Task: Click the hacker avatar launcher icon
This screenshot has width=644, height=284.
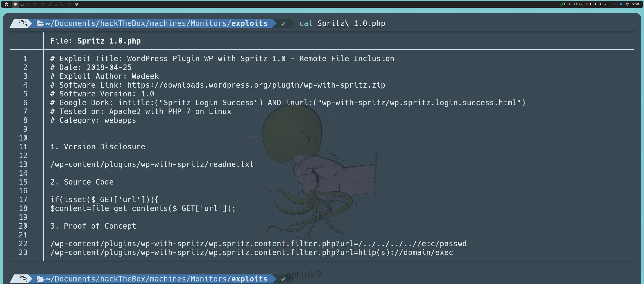Action: tap(7, 4)
